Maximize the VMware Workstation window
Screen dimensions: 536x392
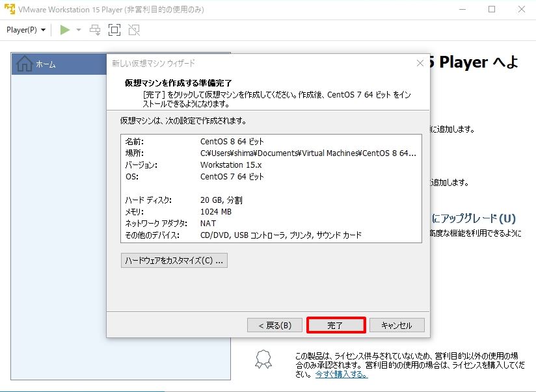click(492, 9)
